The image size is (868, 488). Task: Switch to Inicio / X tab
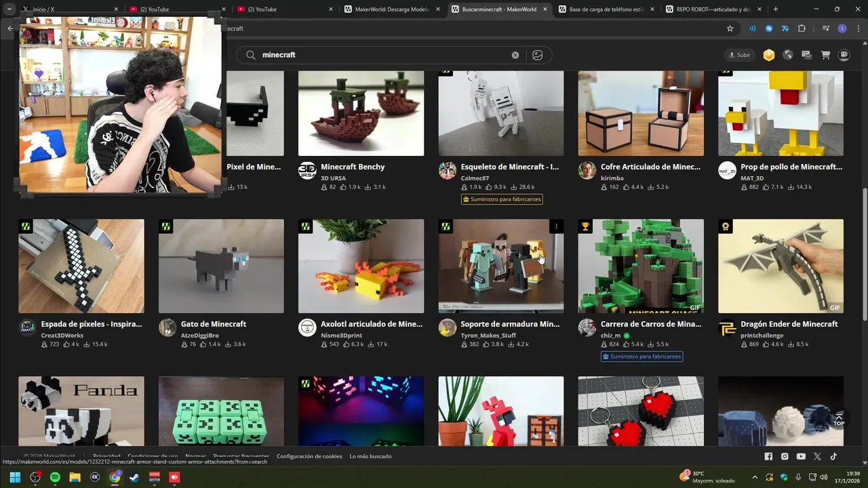(x=70, y=9)
